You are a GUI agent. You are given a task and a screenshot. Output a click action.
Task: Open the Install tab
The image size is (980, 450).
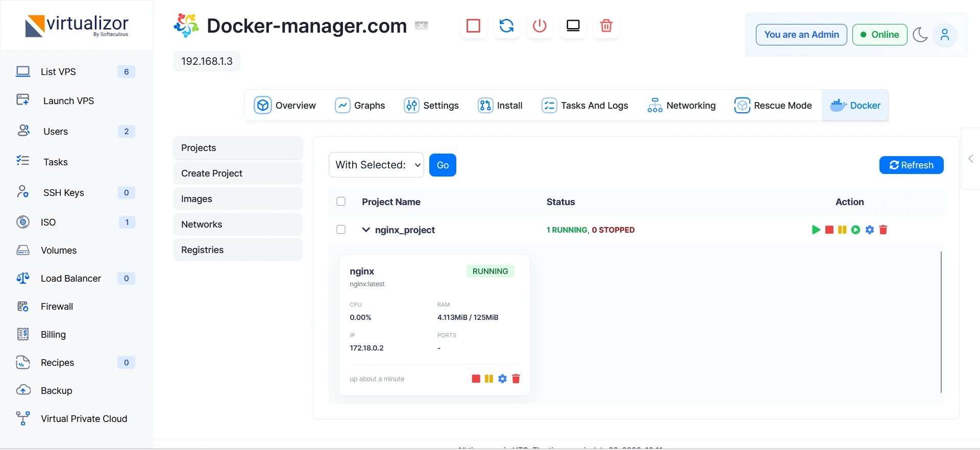click(x=500, y=105)
